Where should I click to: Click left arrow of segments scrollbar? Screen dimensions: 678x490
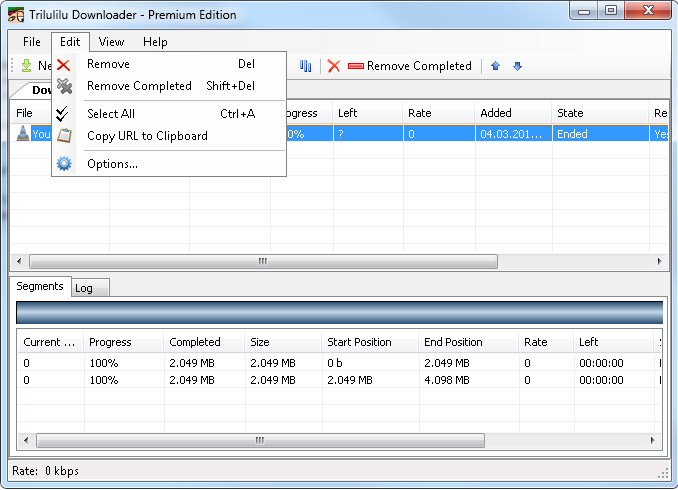point(26,440)
